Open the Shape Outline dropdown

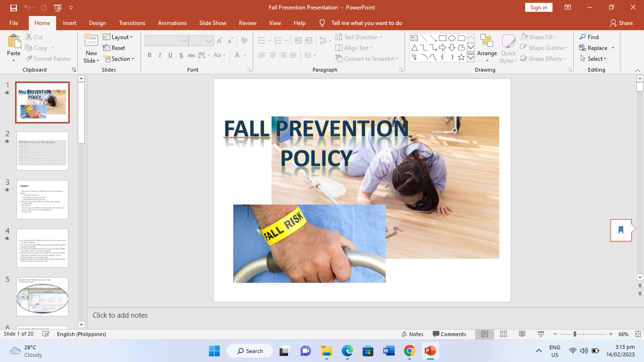(x=545, y=48)
